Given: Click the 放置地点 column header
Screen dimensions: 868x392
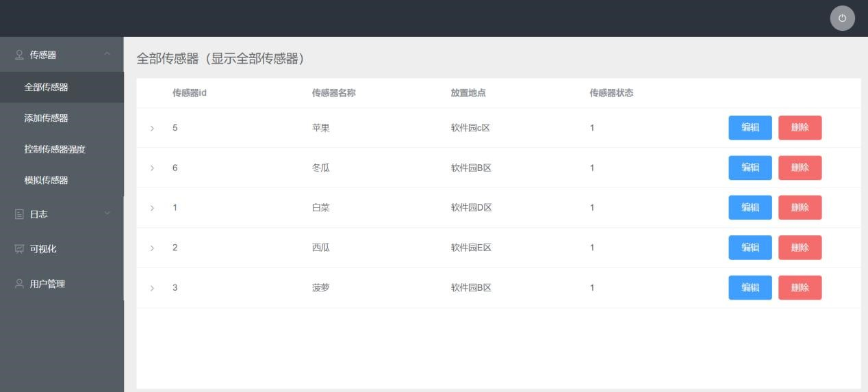Looking at the screenshot, I should [468, 93].
